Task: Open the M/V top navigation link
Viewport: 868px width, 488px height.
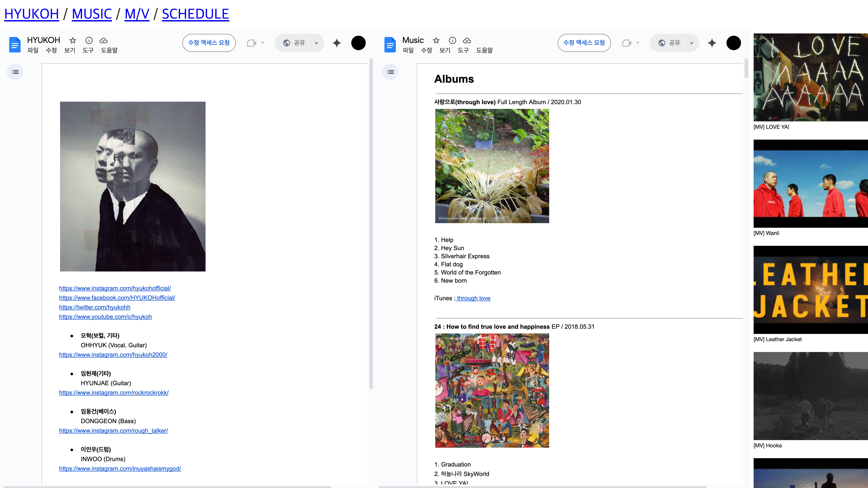Action: (x=137, y=14)
